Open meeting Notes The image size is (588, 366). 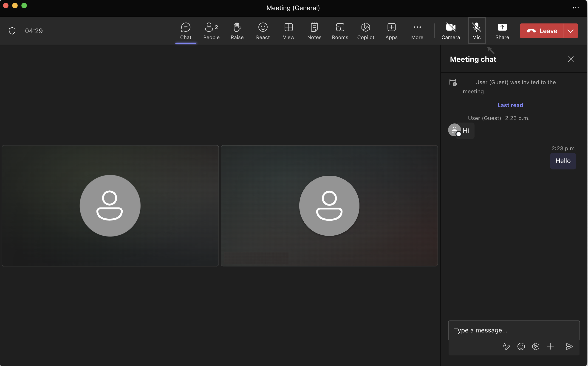[x=314, y=31]
